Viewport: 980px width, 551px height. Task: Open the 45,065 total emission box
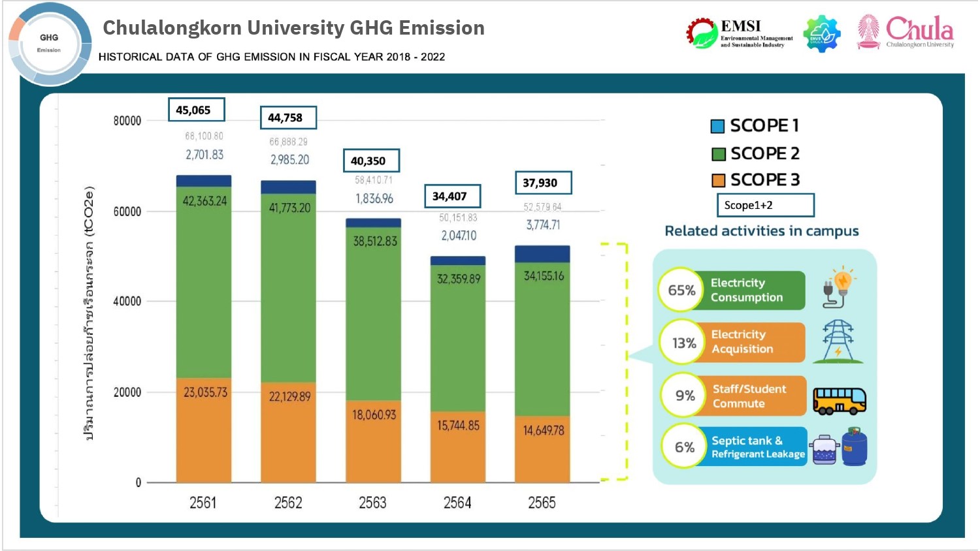tap(197, 109)
